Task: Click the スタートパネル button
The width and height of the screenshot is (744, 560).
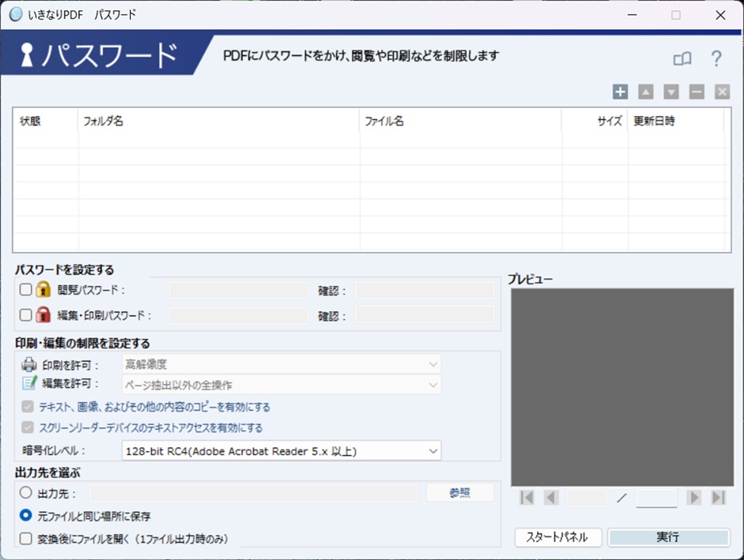Action: tap(558, 537)
